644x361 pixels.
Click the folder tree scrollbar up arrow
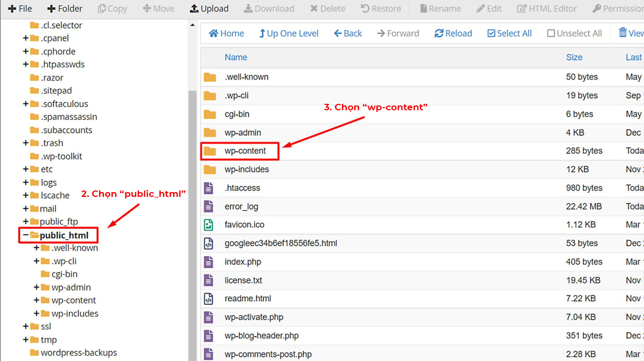click(x=193, y=25)
